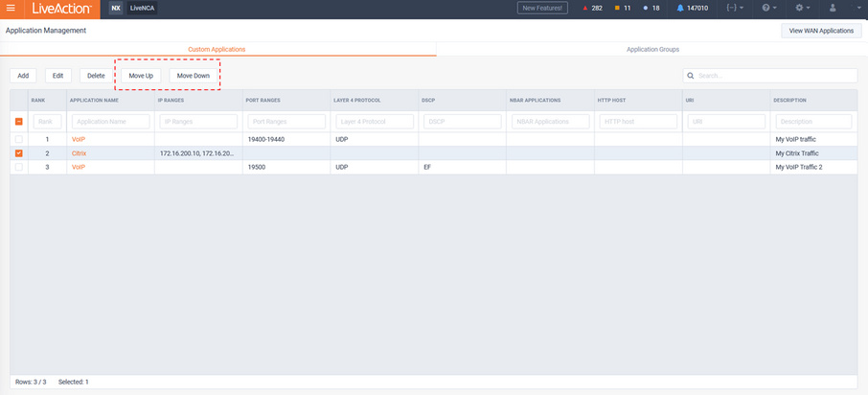Click Rows: 3 / 3 status text
Image resolution: width=868 pixels, height=395 pixels.
[31, 382]
